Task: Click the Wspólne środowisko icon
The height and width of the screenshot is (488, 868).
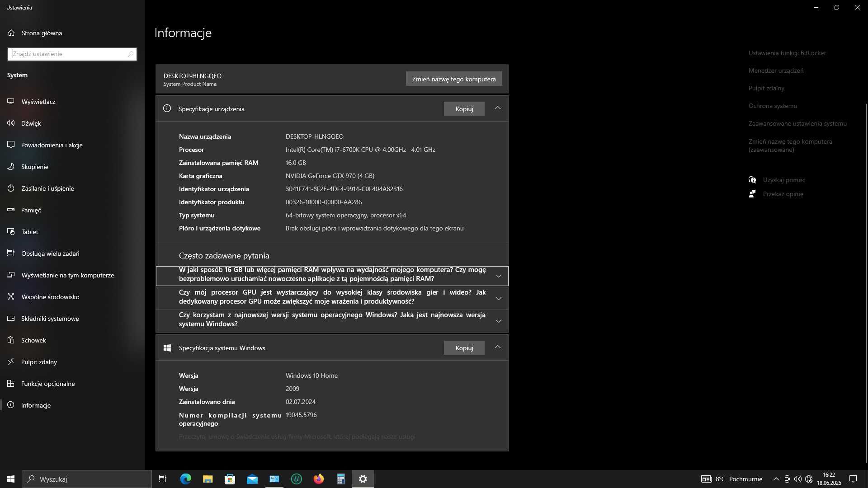Action: [x=11, y=297]
